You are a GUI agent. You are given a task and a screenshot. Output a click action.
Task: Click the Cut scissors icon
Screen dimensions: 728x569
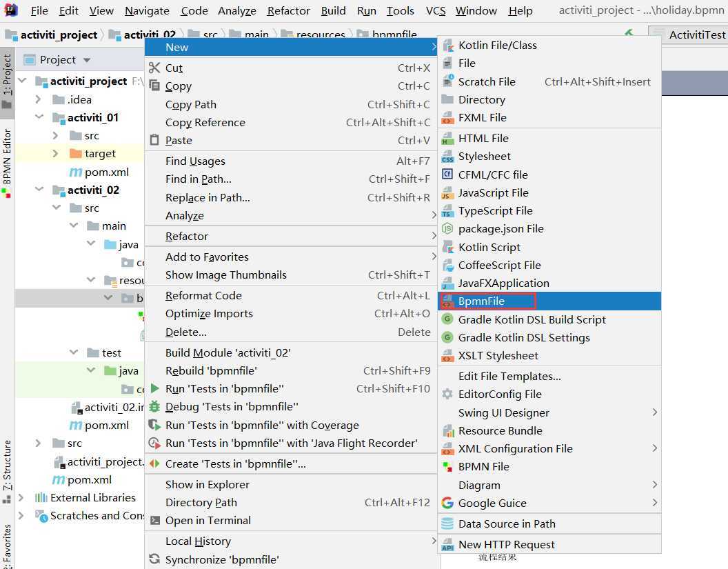click(154, 68)
